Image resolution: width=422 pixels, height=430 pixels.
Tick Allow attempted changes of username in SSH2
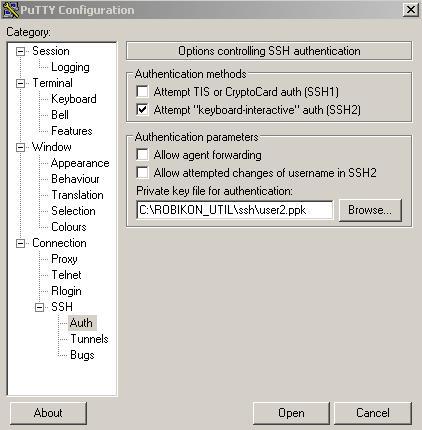point(142,173)
